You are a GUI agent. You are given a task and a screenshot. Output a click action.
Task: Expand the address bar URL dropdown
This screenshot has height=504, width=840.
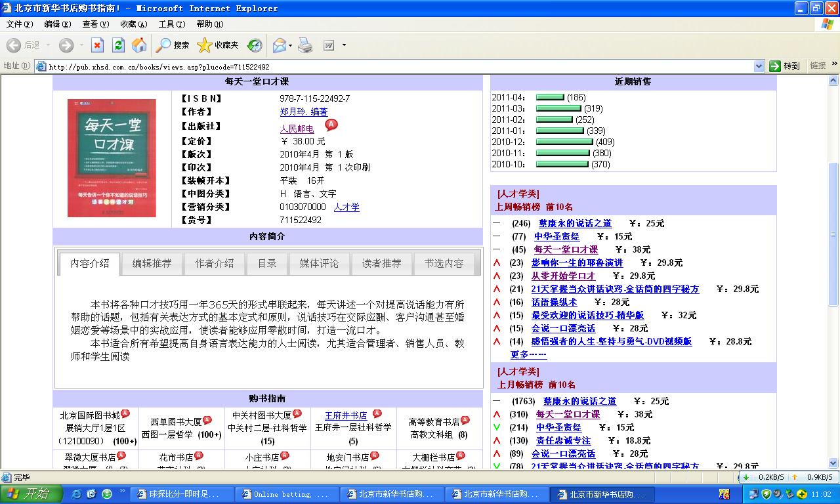click(x=759, y=66)
